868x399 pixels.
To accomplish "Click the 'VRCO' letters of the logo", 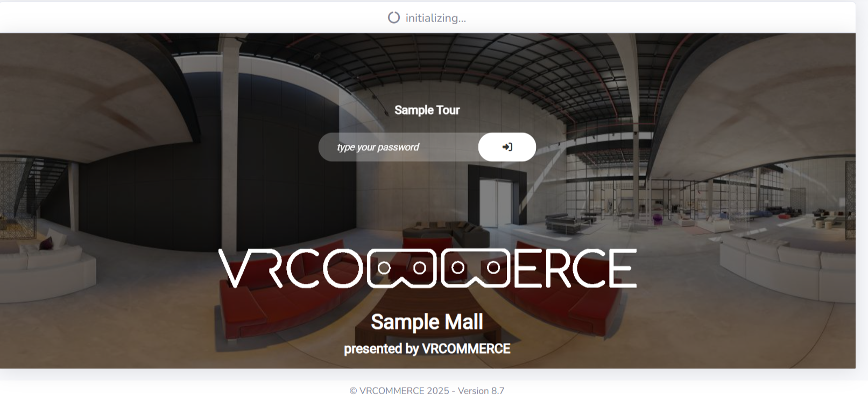I will coord(291,268).
